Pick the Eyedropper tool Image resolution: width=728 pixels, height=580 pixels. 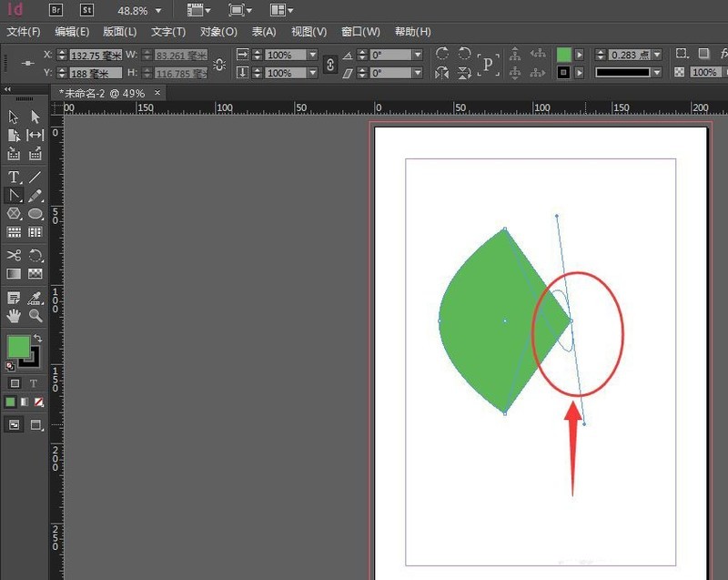pyautogui.click(x=35, y=298)
